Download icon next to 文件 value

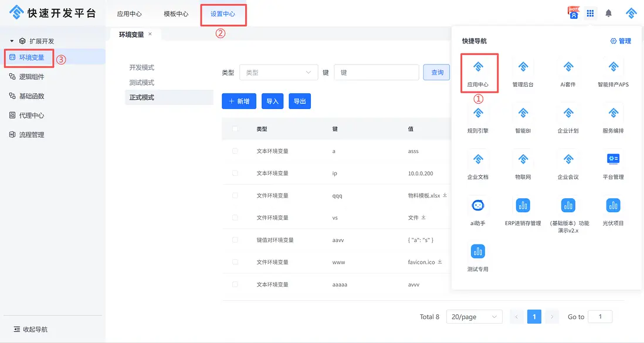pos(423,218)
